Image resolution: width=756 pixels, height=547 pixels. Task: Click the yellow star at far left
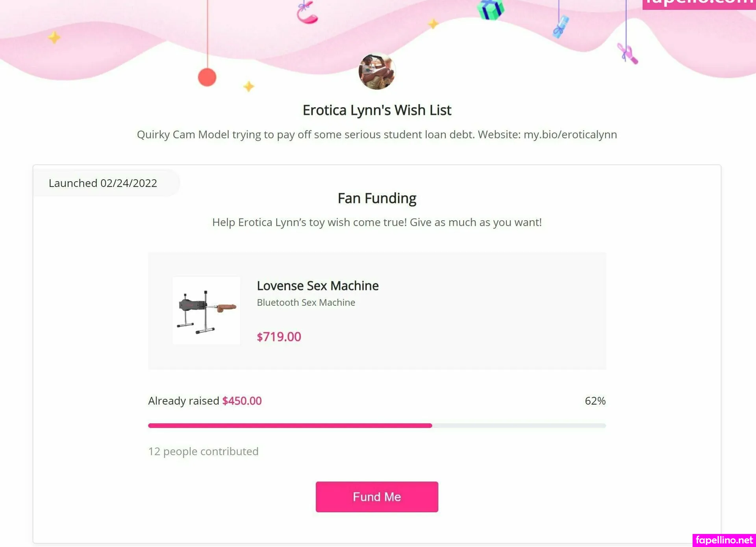(x=54, y=38)
